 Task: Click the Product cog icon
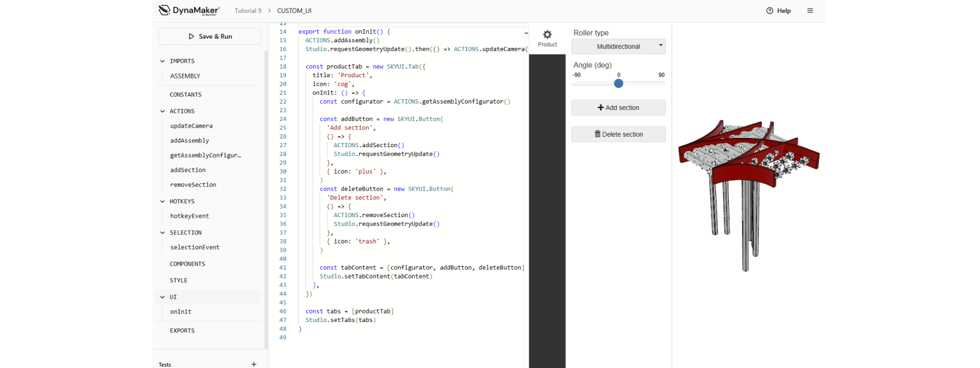point(547,35)
